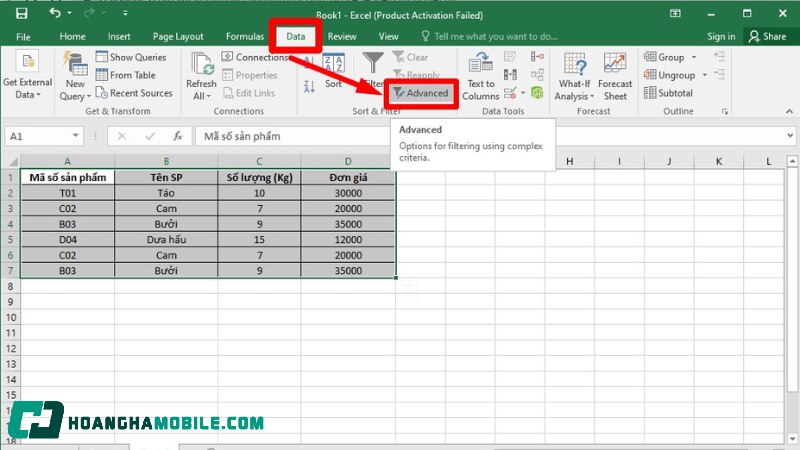Click the Ribbon Display Options icon
The image size is (800, 450).
click(x=675, y=14)
